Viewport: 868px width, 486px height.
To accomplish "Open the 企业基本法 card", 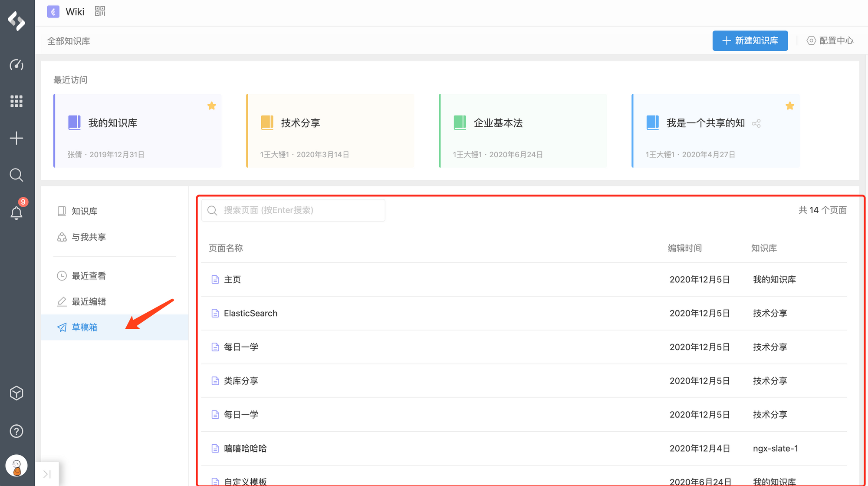I will 523,131.
